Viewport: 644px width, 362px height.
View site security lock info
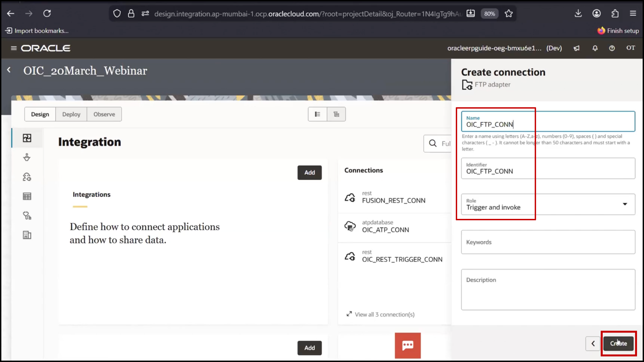coord(131,13)
